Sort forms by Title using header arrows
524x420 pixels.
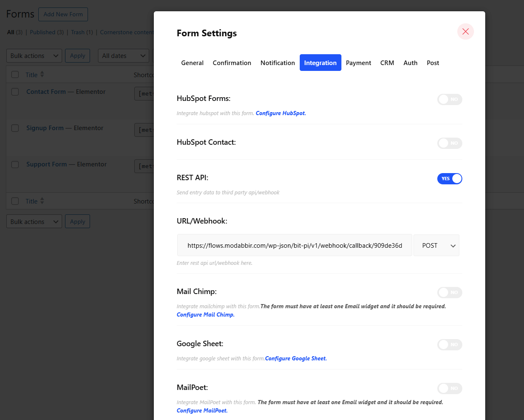click(x=42, y=75)
